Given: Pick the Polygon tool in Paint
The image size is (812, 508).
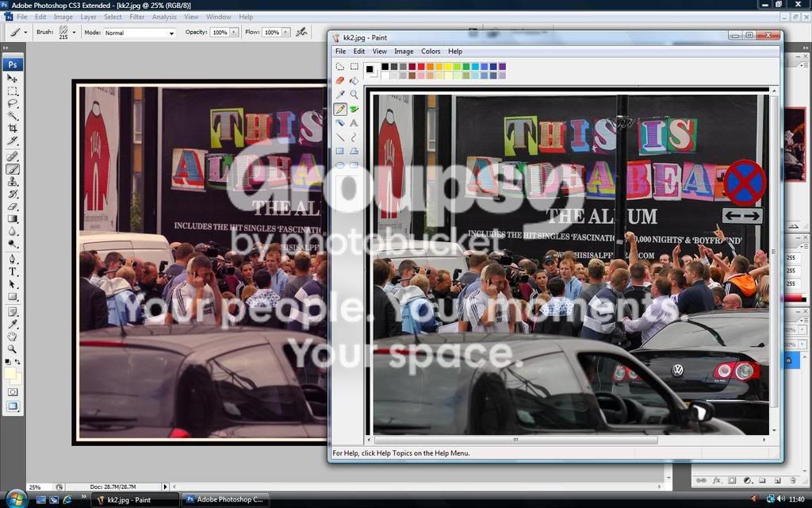Looking at the screenshot, I should pyautogui.click(x=354, y=151).
